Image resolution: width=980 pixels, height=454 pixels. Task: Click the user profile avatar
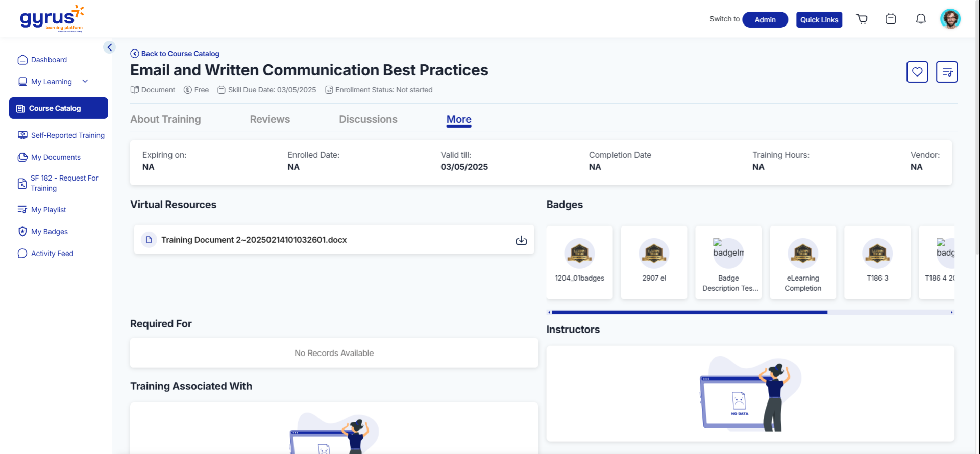(950, 19)
